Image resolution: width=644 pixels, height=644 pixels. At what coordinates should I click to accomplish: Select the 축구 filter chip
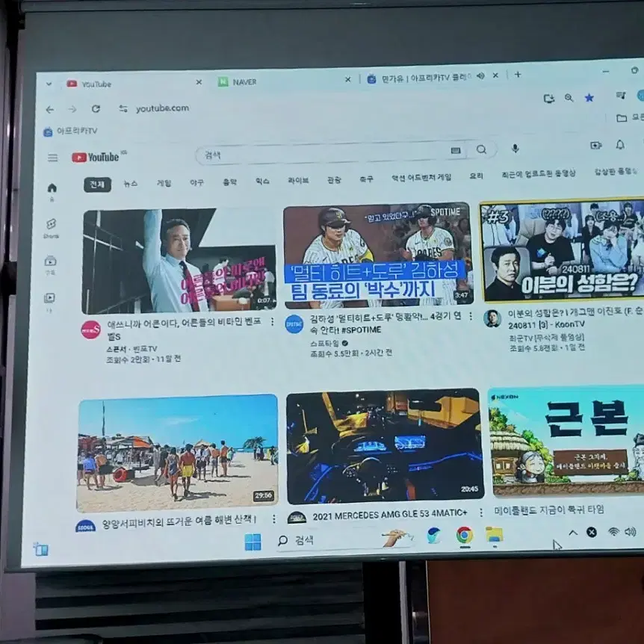click(366, 179)
